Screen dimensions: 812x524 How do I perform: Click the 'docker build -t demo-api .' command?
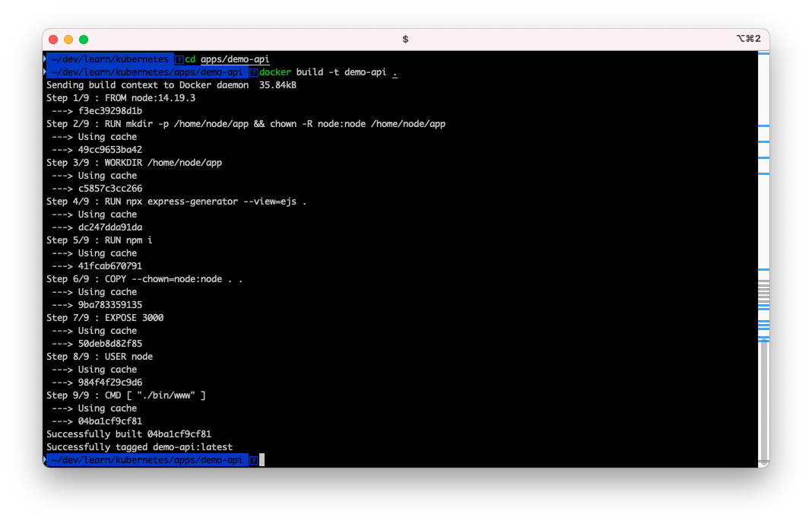(328, 72)
